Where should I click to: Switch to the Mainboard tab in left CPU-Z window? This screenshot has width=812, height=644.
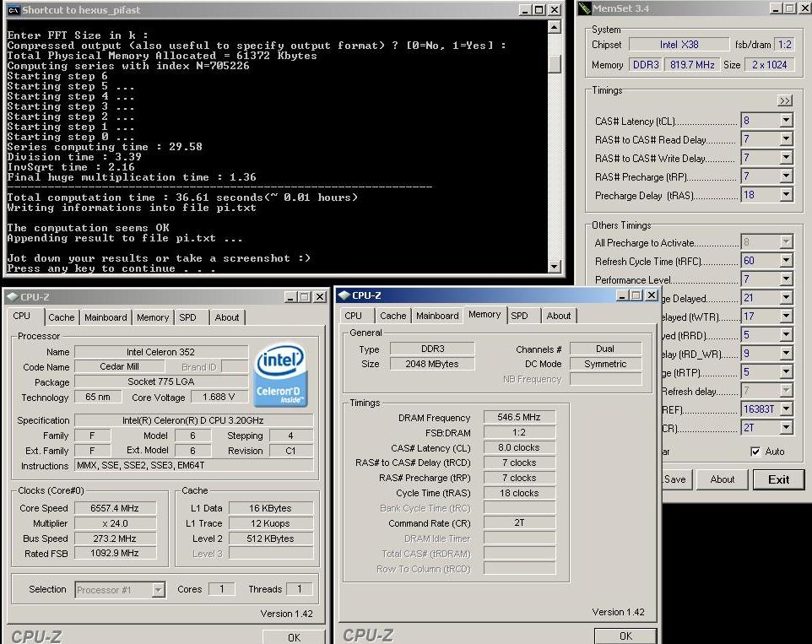[x=106, y=317]
